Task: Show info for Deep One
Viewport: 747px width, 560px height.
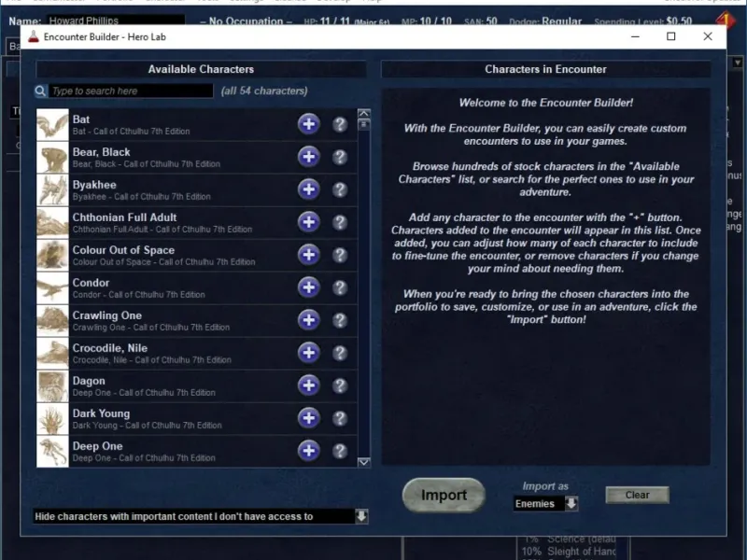Action: pyautogui.click(x=340, y=452)
